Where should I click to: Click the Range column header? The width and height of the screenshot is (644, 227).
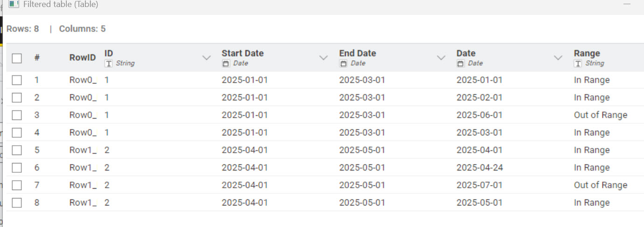587,53
